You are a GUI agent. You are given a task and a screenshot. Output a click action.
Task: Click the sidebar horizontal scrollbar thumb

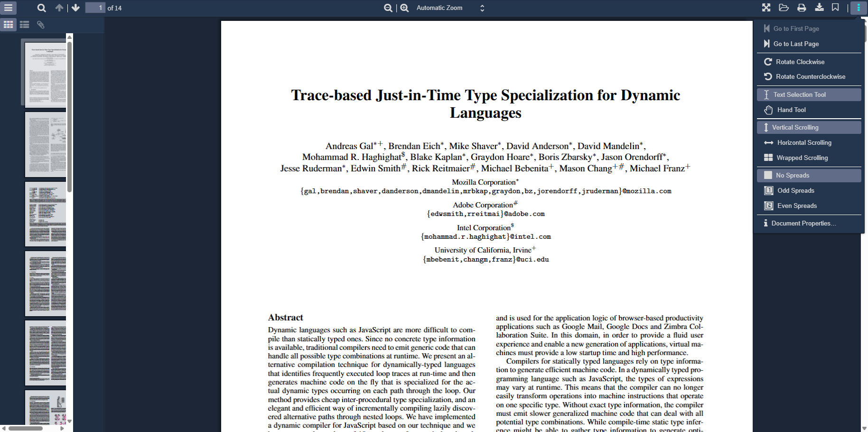pyautogui.click(x=26, y=428)
